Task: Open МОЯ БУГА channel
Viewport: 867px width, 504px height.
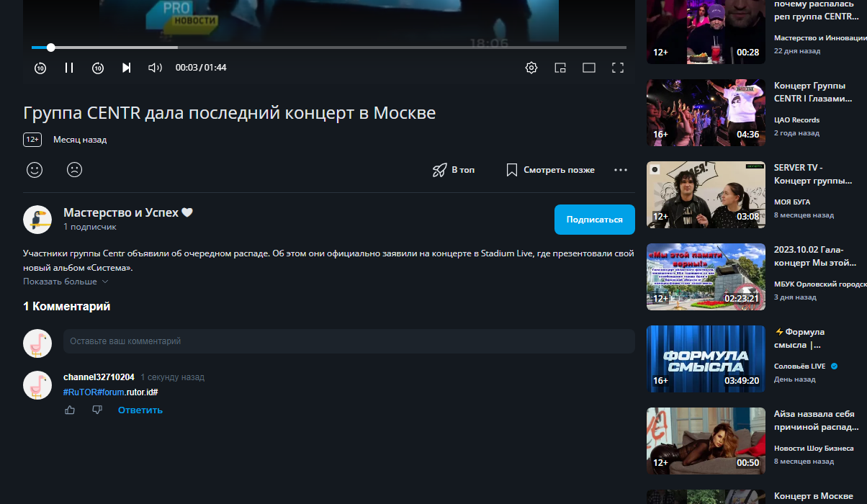Action: pos(792,202)
